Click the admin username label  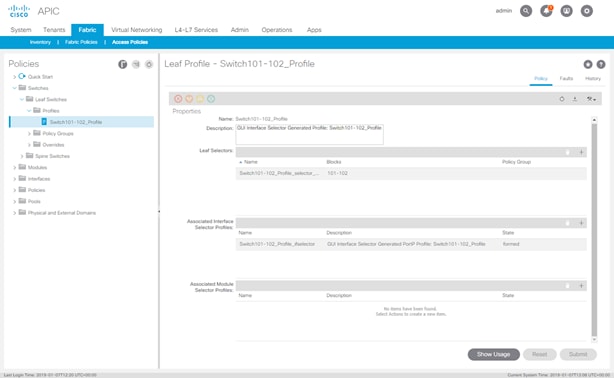[x=504, y=11]
